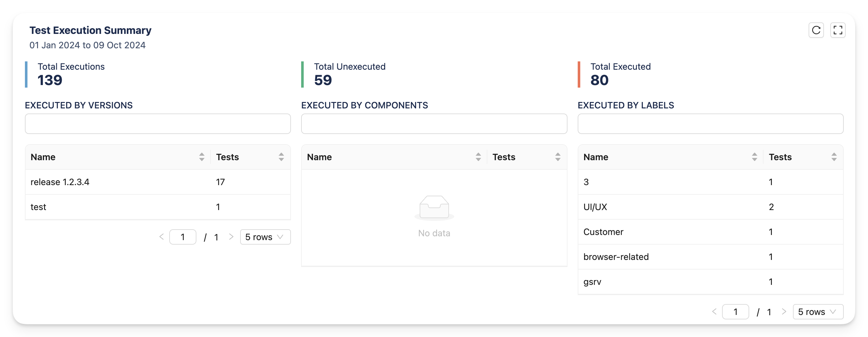
Task: Open versions table 5 rows dropdown
Action: tap(265, 237)
